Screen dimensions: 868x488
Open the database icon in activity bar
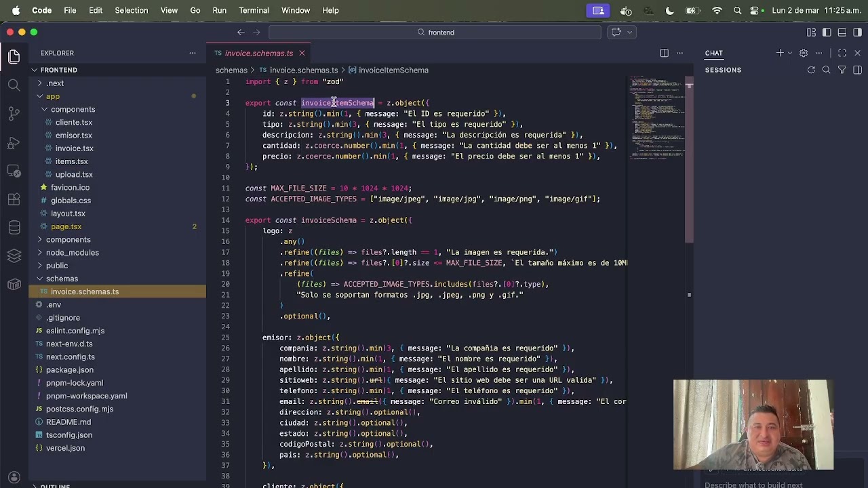14,228
